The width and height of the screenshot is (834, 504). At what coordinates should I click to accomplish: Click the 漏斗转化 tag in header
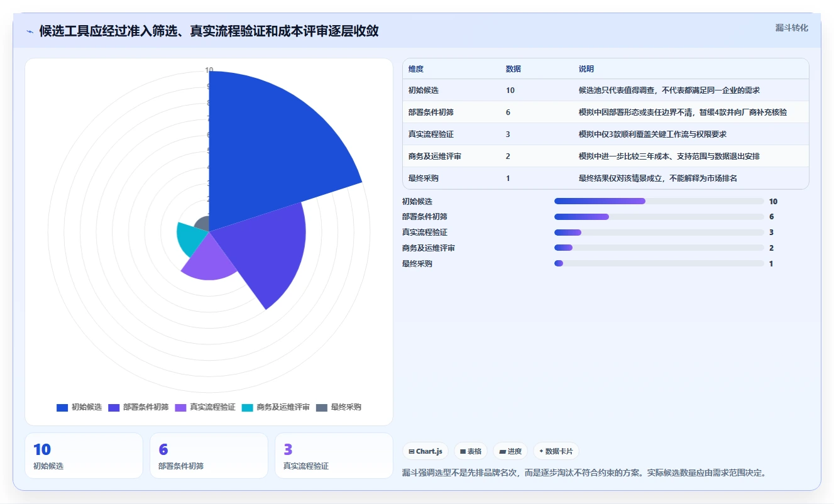tap(791, 28)
